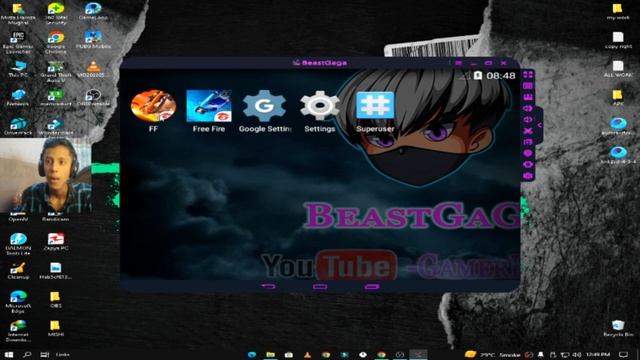Click the X-shaped icon in emulator sidebar

click(528, 131)
